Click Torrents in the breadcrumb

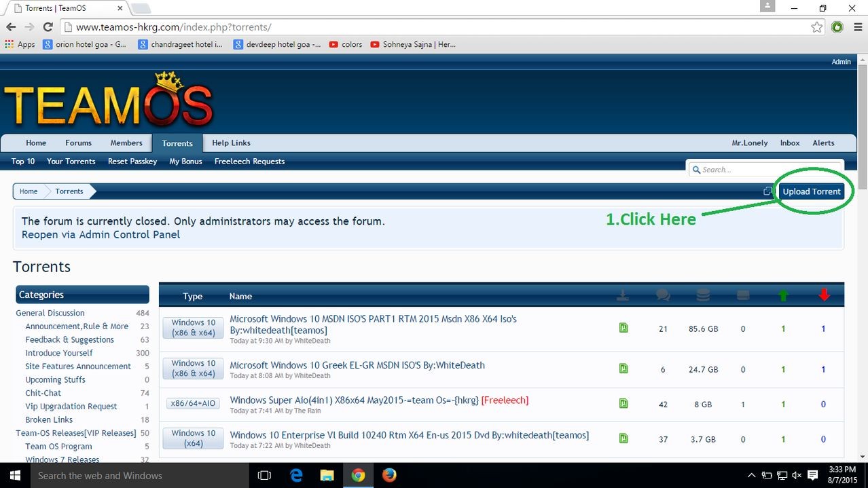pyautogui.click(x=69, y=191)
